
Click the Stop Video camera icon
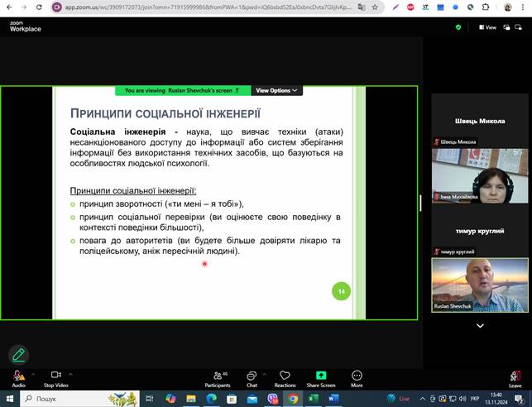pos(55,376)
